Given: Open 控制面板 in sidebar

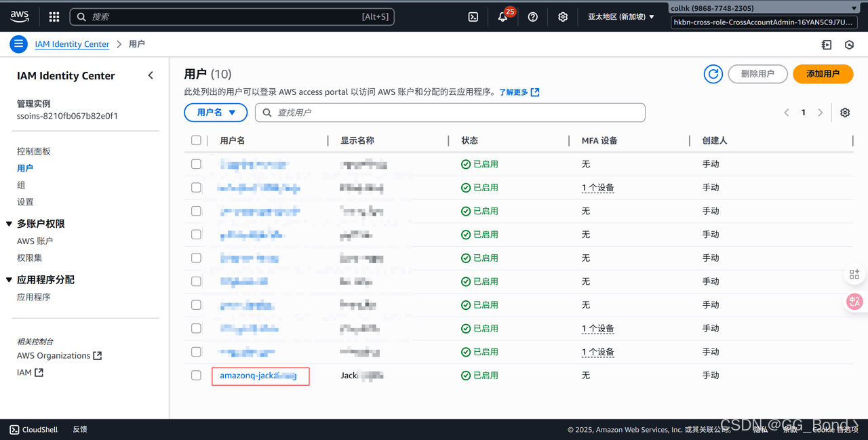Looking at the screenshot, I should click(x=34, y=151).
